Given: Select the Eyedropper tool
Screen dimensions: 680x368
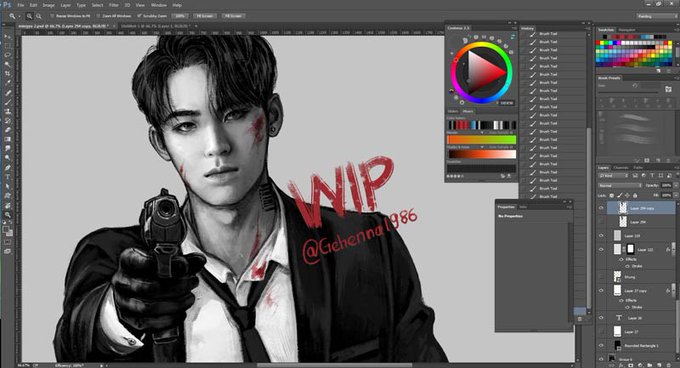Looking at the screenshot, I should pyautogui.click(x=7, y=83).
